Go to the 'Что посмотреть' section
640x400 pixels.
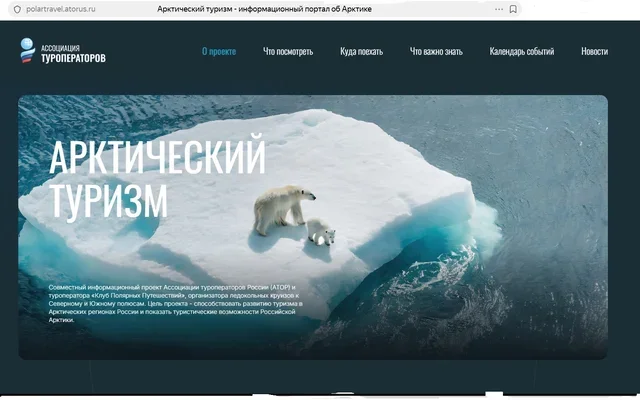click(288, 51)
